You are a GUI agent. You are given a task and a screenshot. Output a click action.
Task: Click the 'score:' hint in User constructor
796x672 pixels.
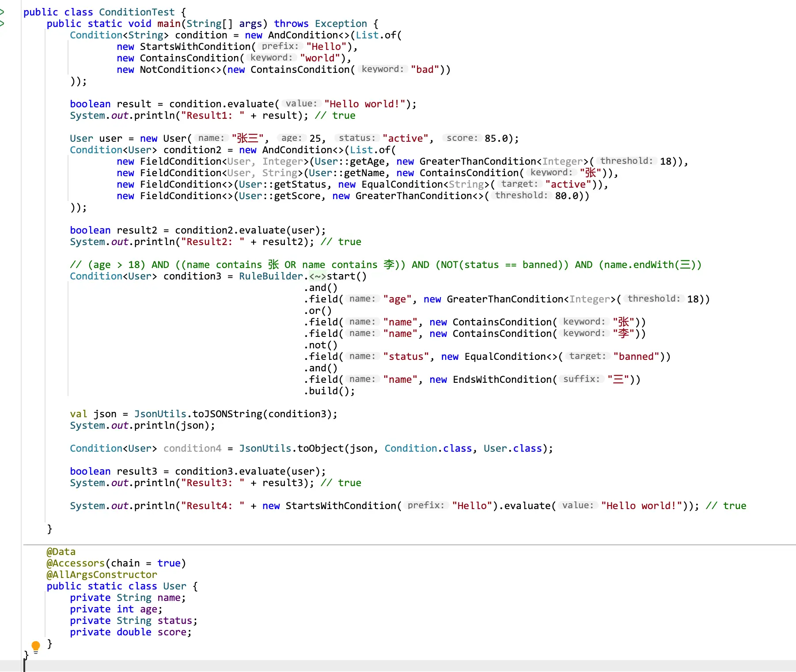tap(462, 138)
